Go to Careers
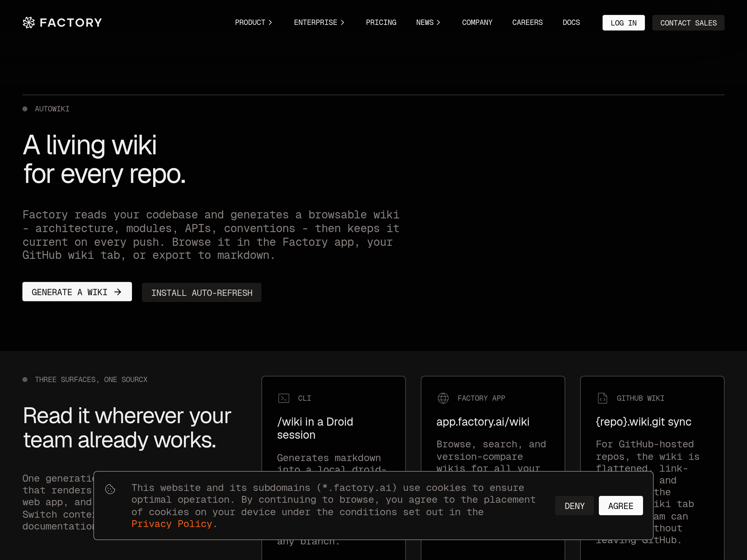Viewport: 747px width, 560px height. (527, 23)
